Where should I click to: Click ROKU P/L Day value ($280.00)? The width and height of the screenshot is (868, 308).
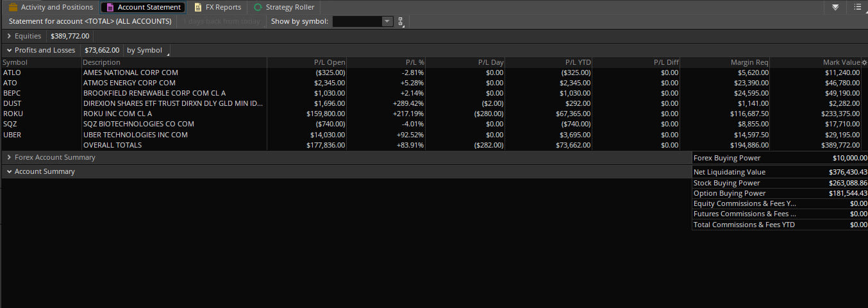(488, 114)
